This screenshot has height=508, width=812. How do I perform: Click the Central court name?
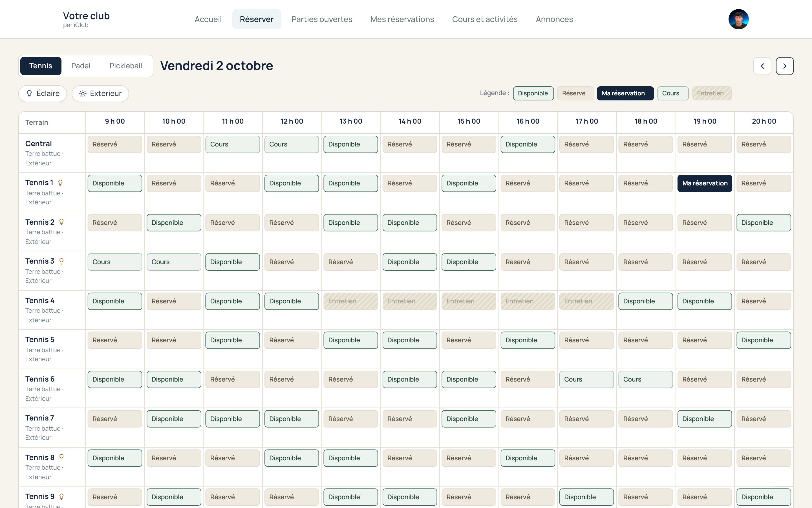39,144
